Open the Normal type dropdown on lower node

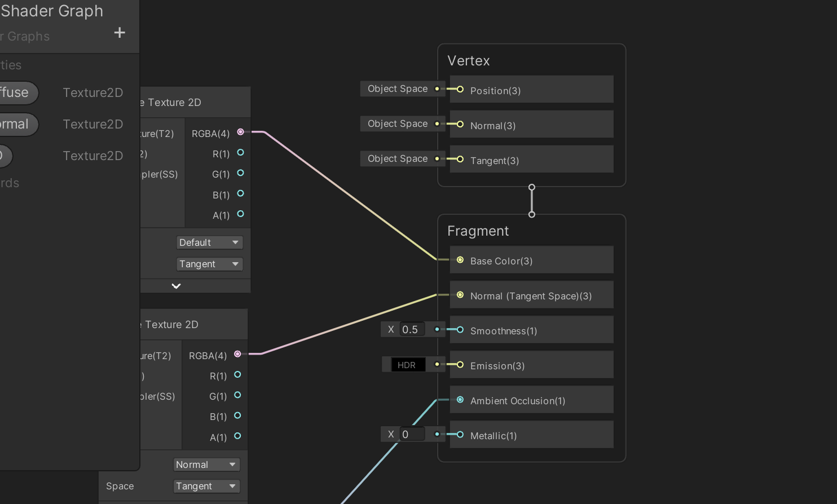206,465
